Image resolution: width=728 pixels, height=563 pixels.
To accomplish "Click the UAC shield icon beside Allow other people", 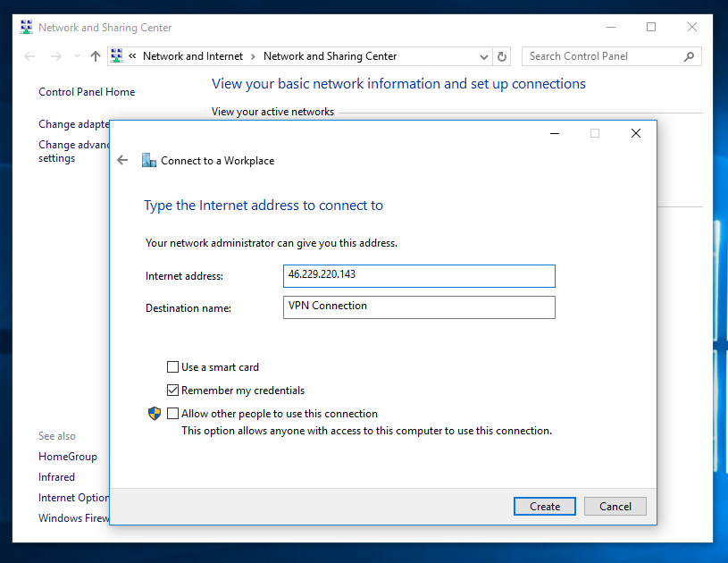I will (x=155, y=414).
